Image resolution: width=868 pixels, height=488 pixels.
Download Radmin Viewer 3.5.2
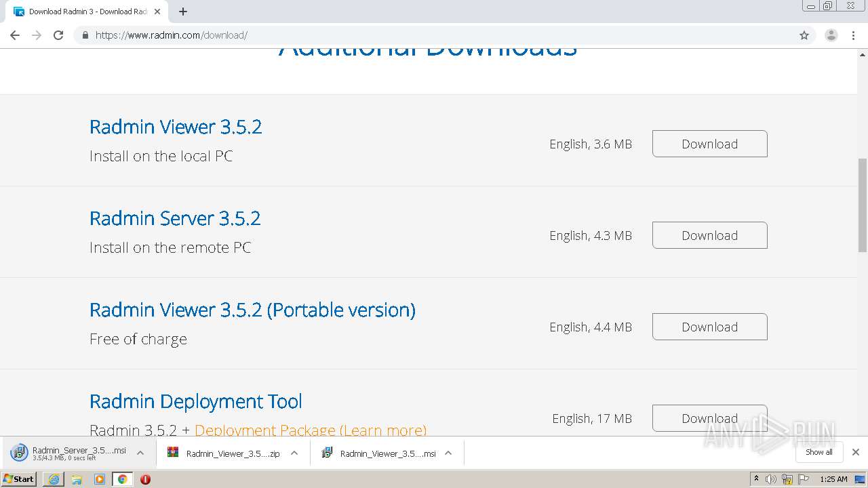[x=709, y=144]
